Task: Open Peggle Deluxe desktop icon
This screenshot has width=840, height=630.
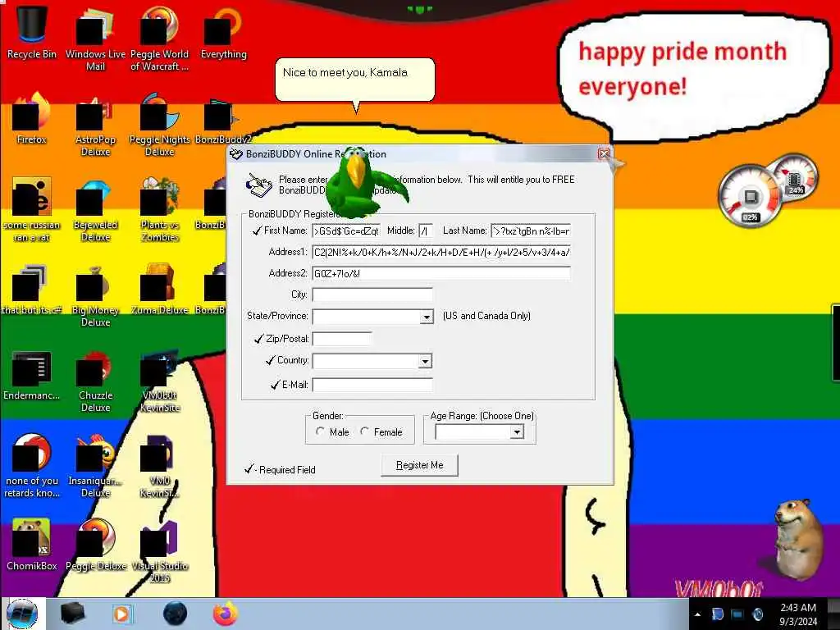Action: [95, 545]
